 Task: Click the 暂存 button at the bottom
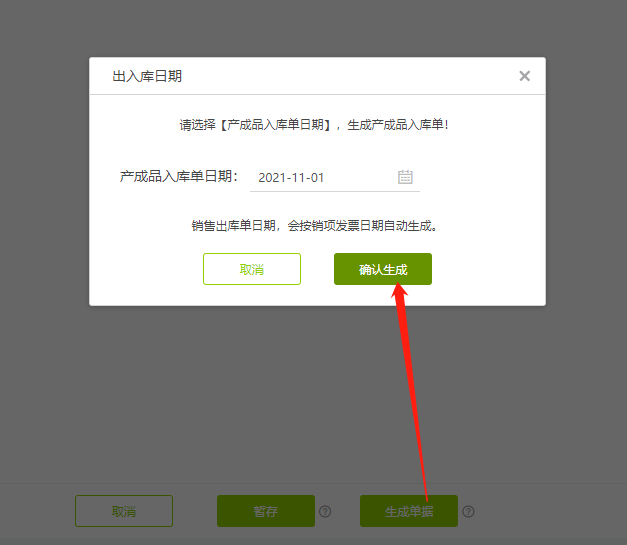(x=266, y=511)
